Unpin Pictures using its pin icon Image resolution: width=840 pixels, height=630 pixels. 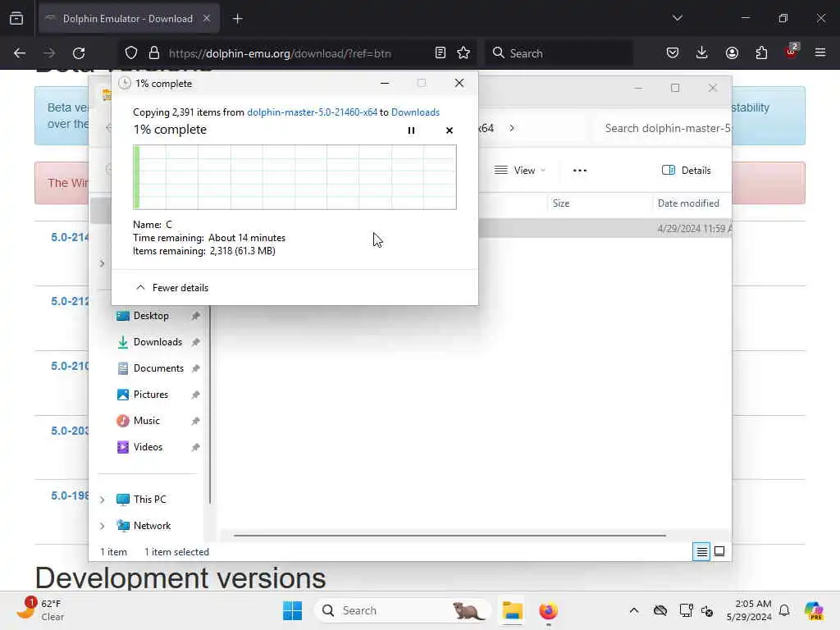point(195,395)
